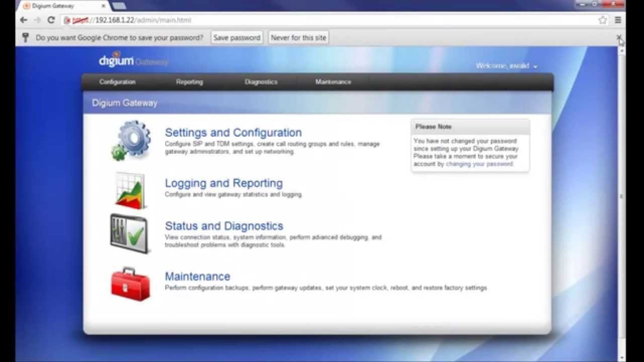
Task: Click the Save password button
Action: pyautogui.click(x=237, y=38)
